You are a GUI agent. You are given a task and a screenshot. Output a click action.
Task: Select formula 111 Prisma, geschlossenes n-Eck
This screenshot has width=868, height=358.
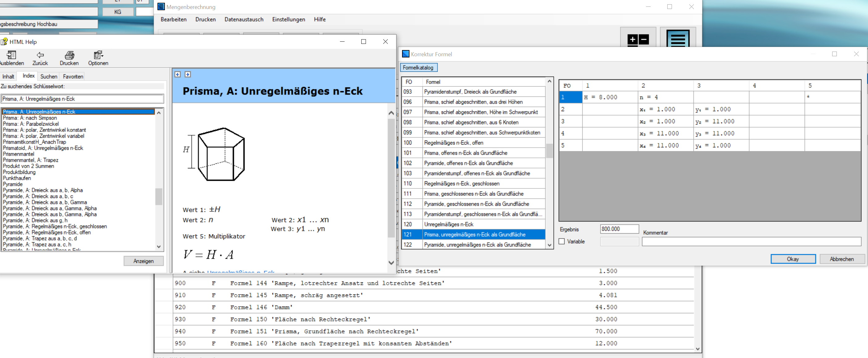[473, 193]
